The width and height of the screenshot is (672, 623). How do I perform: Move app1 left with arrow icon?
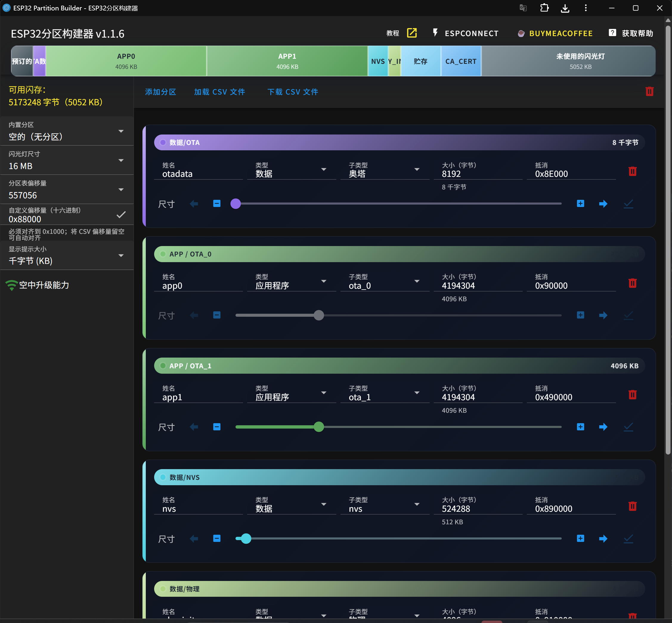click(x=194, y=427)
